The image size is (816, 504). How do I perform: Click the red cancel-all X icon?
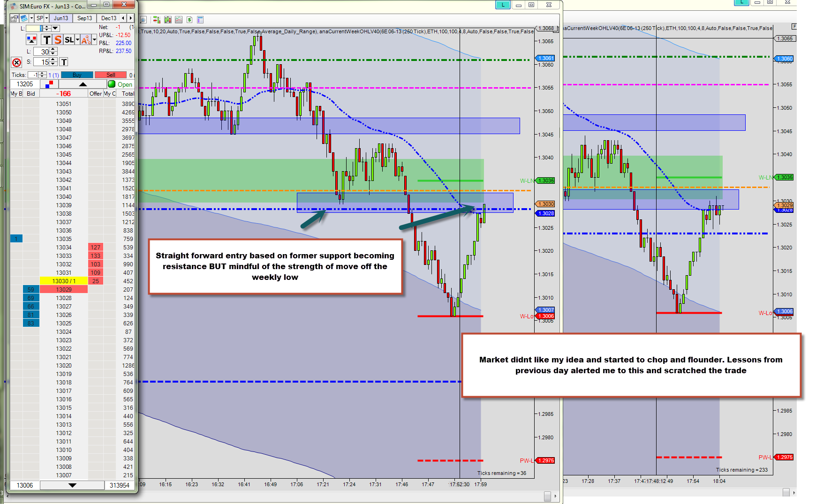(x=16, y=62)
